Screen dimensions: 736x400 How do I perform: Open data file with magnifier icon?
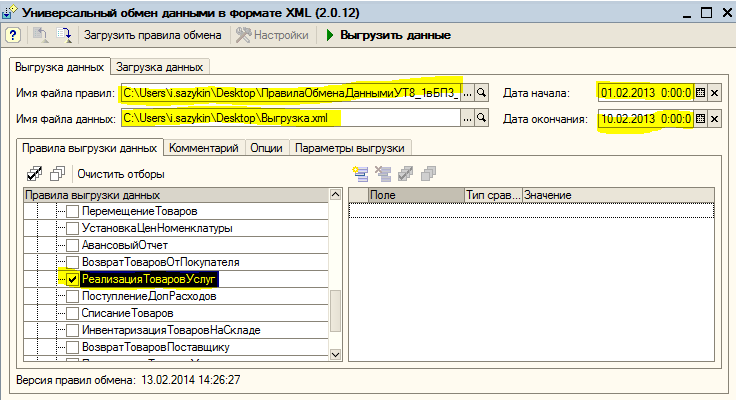coord(481,118)
